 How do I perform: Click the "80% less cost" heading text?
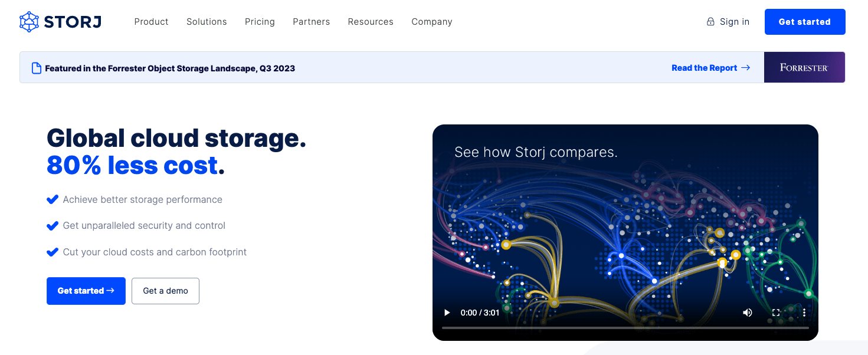pyautogui.click(x=132, y=166)
